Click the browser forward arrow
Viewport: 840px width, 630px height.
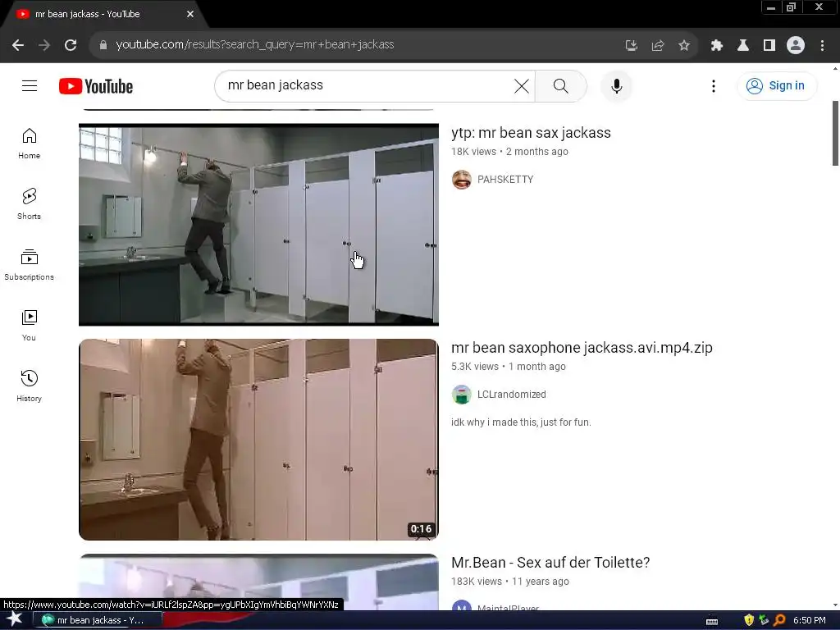(x=44, y=45)
